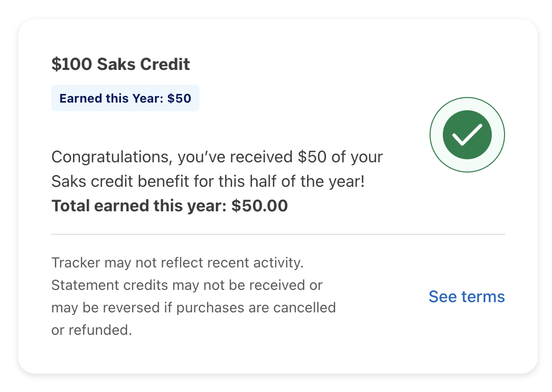Click the "$50.00" amount in the bold total
552x392 pixels.
(259, 206)
